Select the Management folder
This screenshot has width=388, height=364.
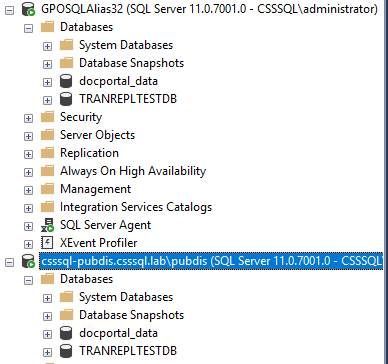click(x=95, y=189)
